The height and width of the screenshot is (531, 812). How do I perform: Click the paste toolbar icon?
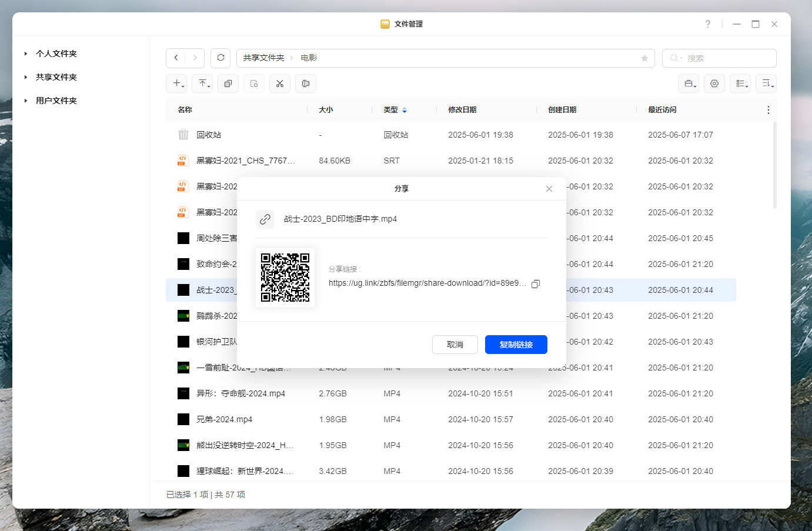pyautogui.click(x=254, y=84)
